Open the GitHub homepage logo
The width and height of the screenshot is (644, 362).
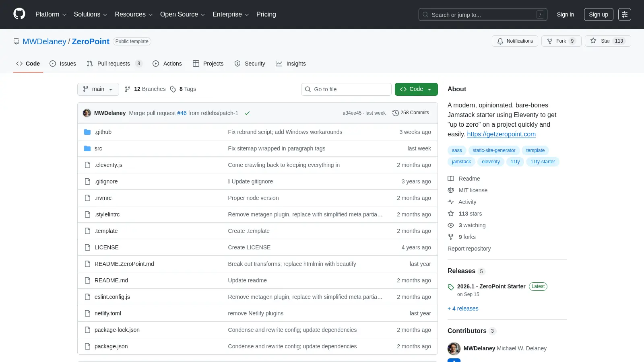coord(19,14)
